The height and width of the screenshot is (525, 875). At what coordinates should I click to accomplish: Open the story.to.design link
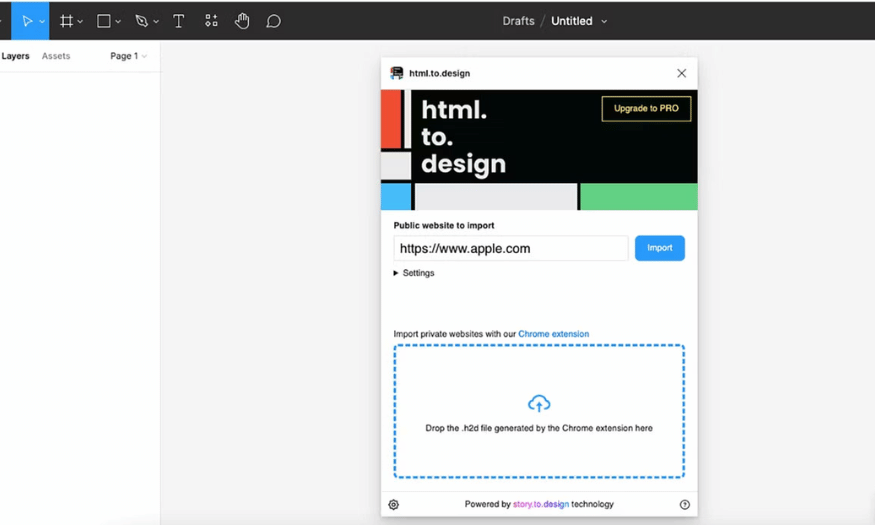(541, 504)
